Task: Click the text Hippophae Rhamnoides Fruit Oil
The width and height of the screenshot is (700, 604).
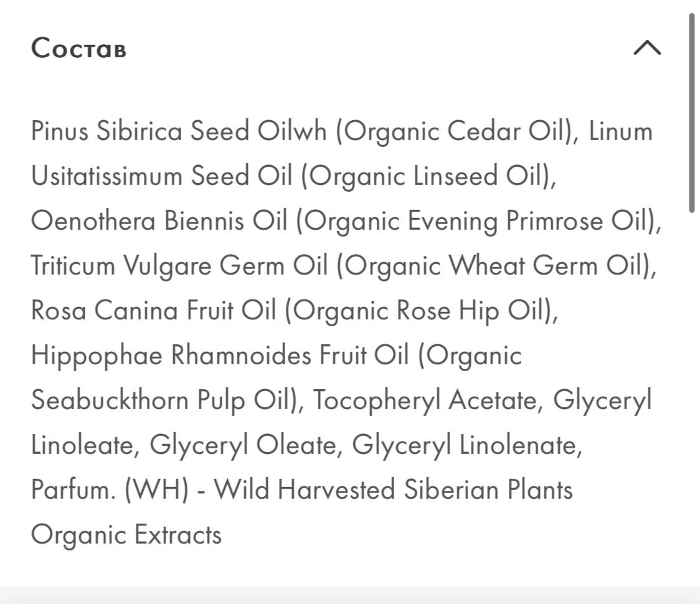Action: (220, 356)
